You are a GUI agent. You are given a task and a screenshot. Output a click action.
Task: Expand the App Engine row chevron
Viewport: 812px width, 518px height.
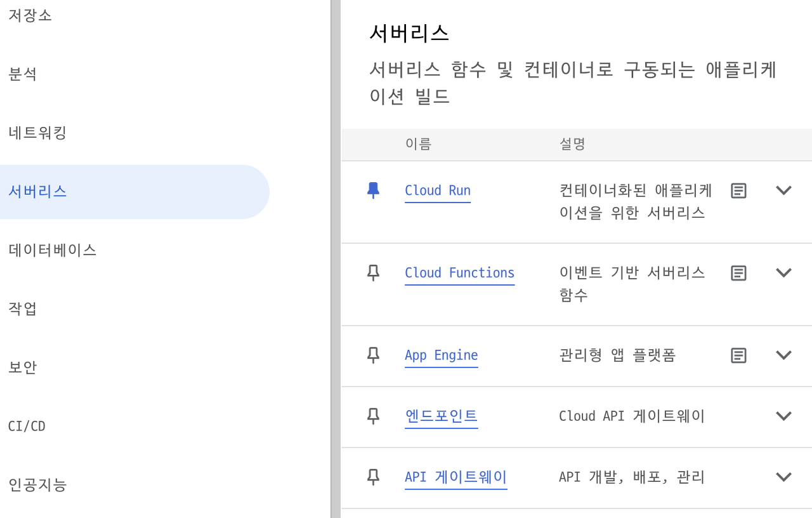click(784, 355)
